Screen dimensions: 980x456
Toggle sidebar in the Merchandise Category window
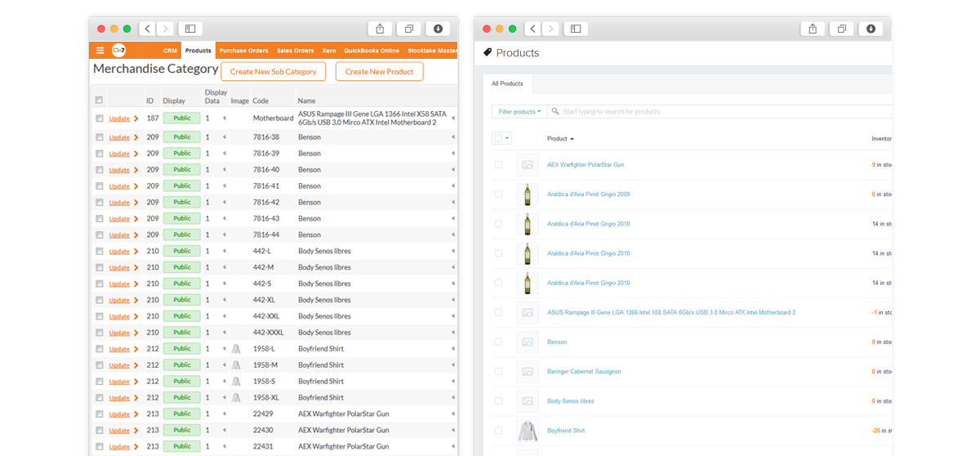(190, 29)
